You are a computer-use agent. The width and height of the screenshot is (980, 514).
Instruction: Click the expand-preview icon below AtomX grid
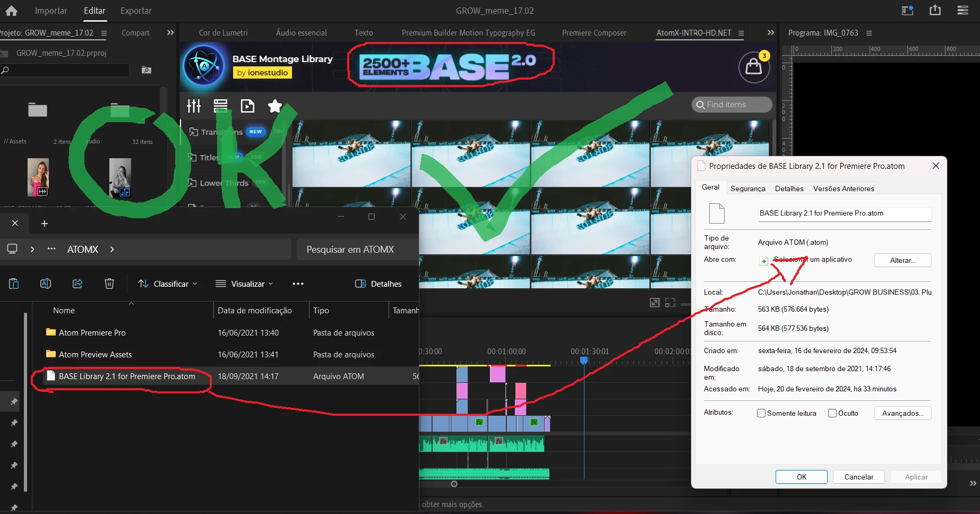click(655, 303)
